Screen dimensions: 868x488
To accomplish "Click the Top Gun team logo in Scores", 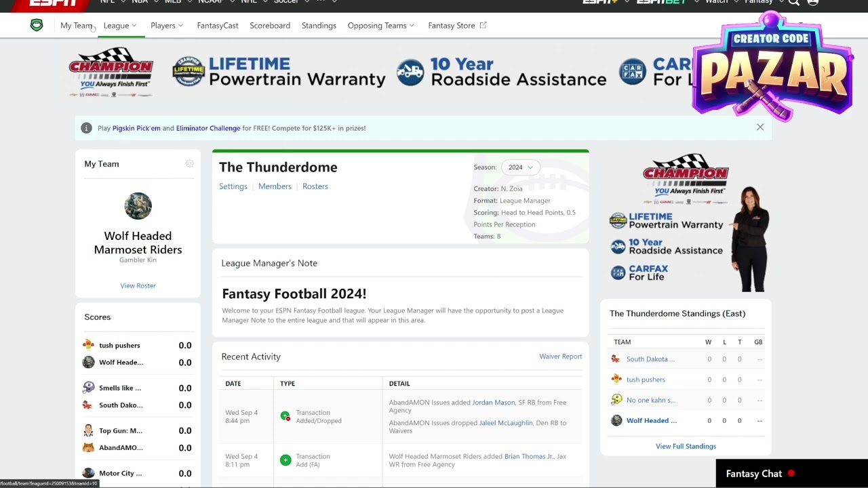I will 88,430.
